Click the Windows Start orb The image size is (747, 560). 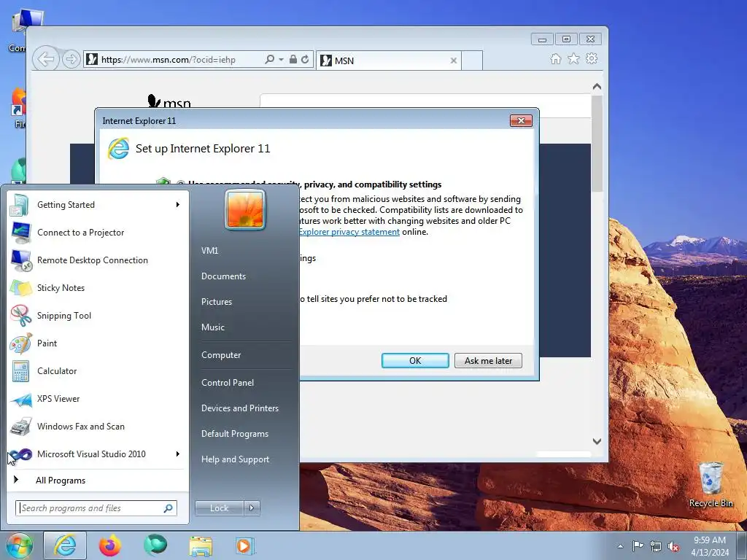click(x=19, y=545)
